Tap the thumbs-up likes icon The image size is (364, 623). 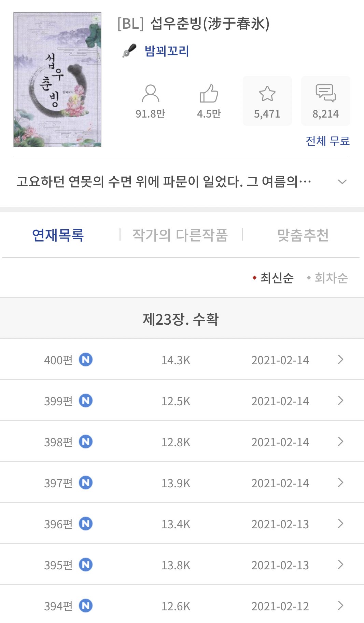(209, 93)
